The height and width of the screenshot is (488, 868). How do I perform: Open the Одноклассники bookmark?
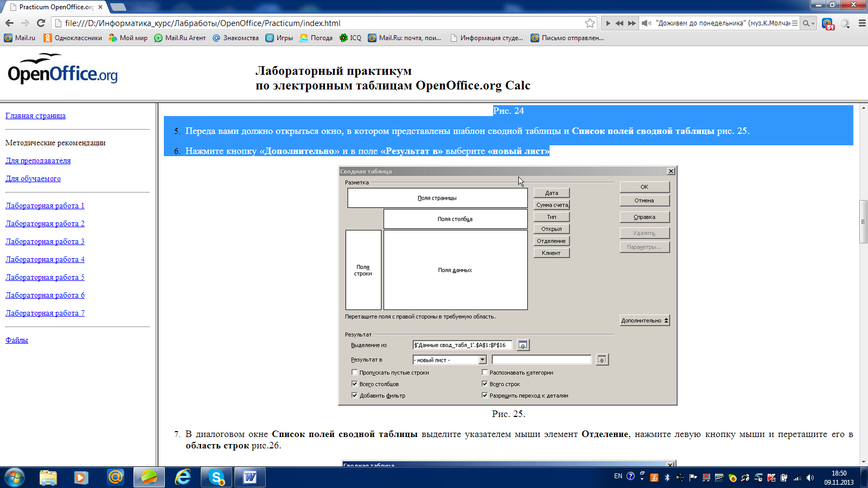pos(73,38)
